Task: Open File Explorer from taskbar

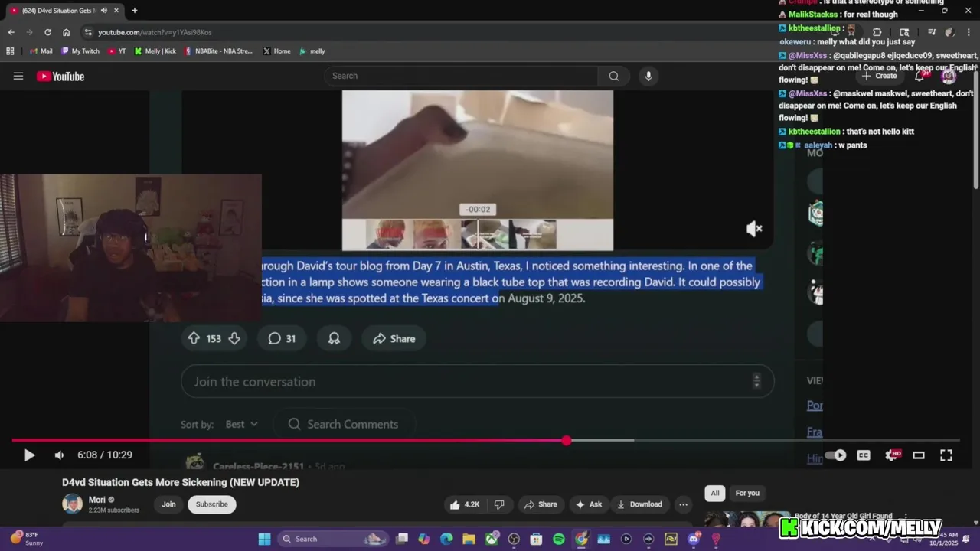Action: pyautogui.click(x=469, y=539)
